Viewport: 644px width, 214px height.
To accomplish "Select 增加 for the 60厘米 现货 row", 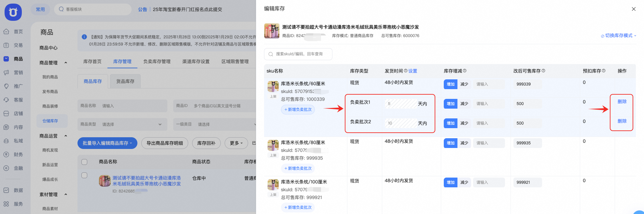I will point(451,84).
